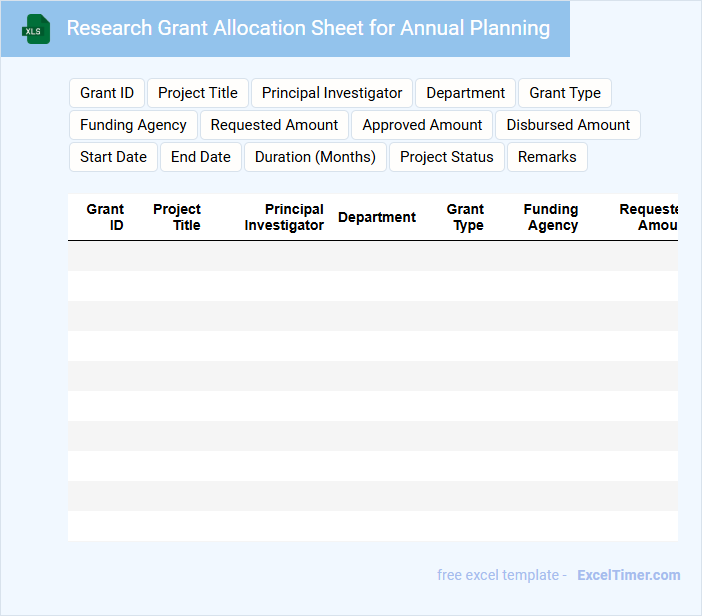Click the Remarks tag

click(547, 157)
